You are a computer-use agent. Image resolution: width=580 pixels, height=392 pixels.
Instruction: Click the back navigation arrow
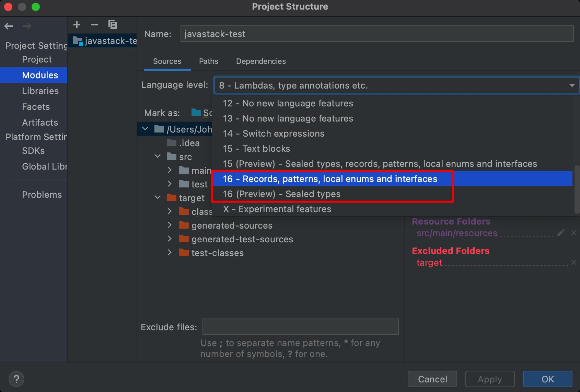pyautogui.click(x=9, y=26)
